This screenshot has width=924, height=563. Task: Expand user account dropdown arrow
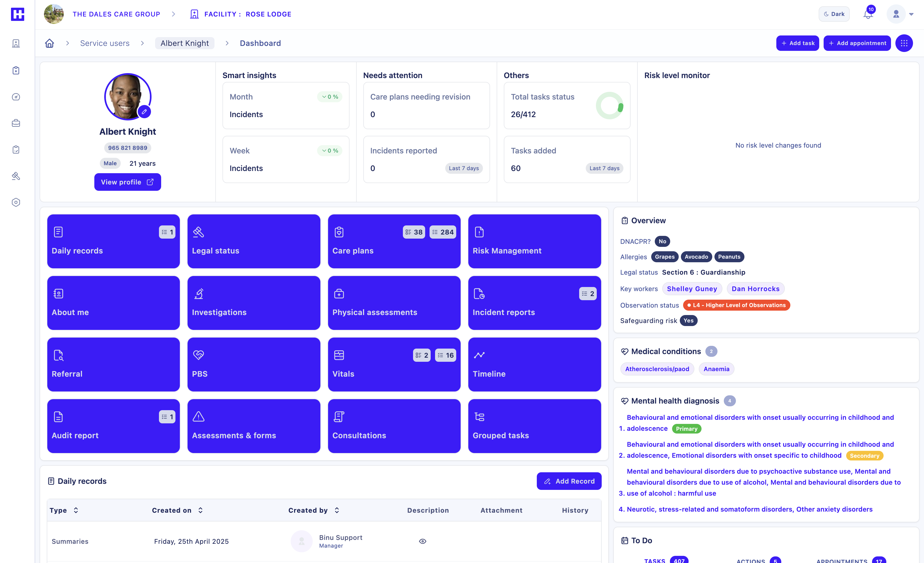pyautogui.click(x=911, y=14)
